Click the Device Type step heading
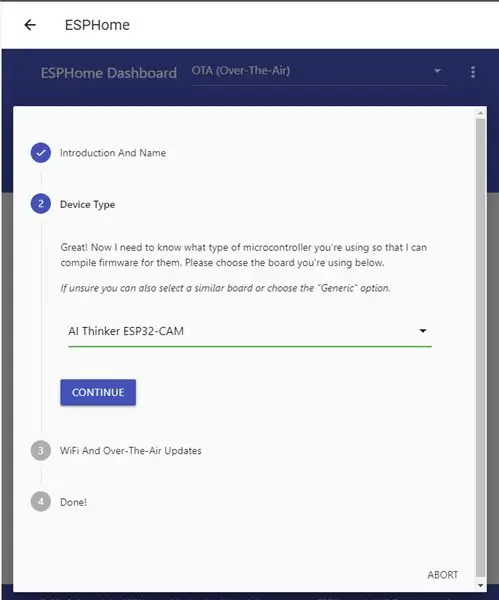499x600 pixels. pos(87,204)
